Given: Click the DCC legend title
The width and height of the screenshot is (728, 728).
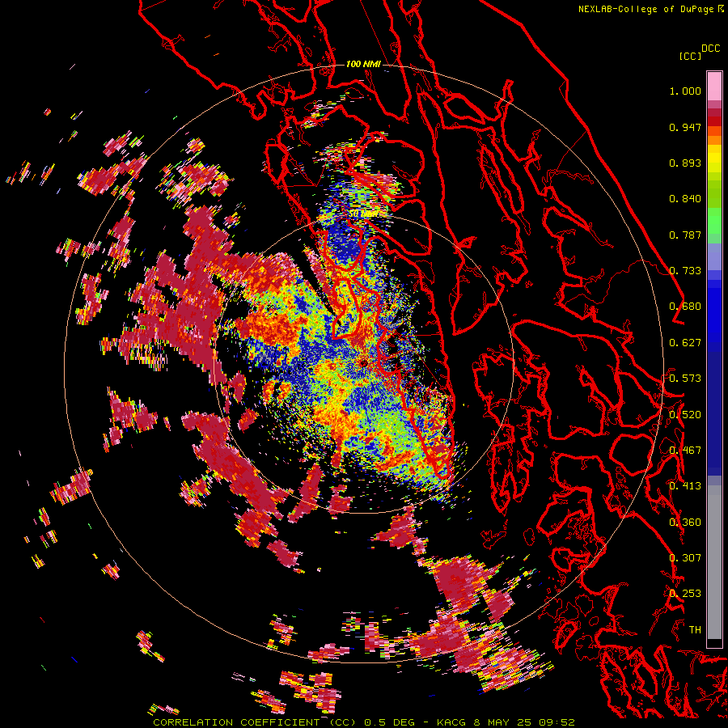Looking at the screenshot, I should [711, 49].
